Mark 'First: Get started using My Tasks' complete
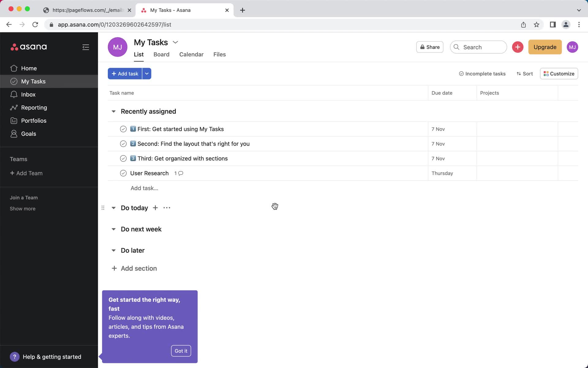Screen dimensions: 588x368 click(123, 129)
